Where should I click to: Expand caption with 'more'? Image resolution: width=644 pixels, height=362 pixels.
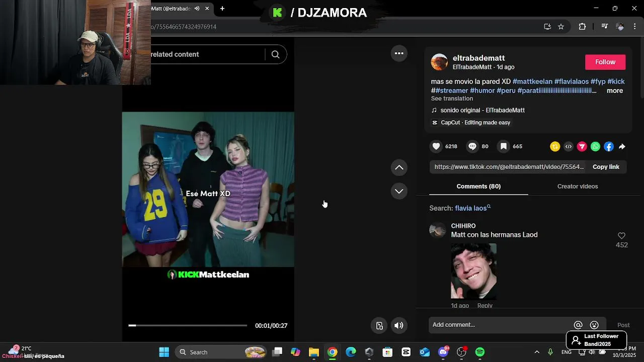coord(615,90)
